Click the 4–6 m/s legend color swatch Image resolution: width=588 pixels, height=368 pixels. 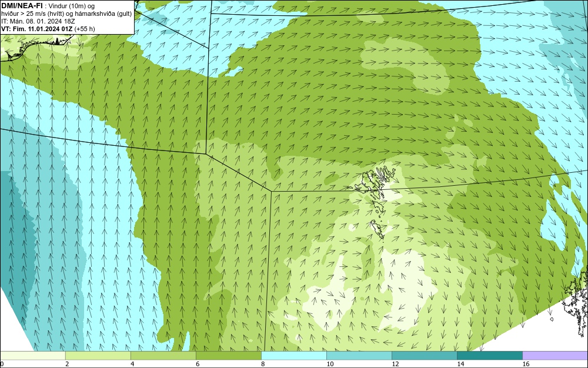(x=163, y=356)
